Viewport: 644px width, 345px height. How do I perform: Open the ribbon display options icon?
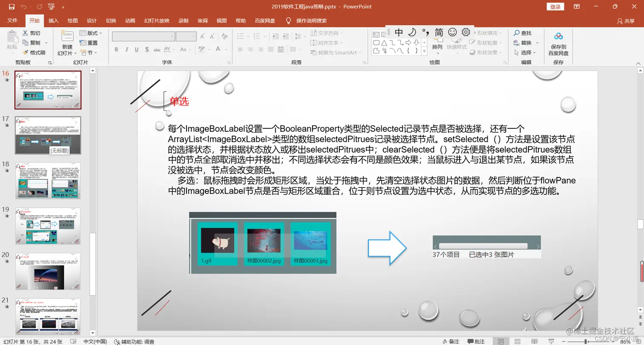577,6
